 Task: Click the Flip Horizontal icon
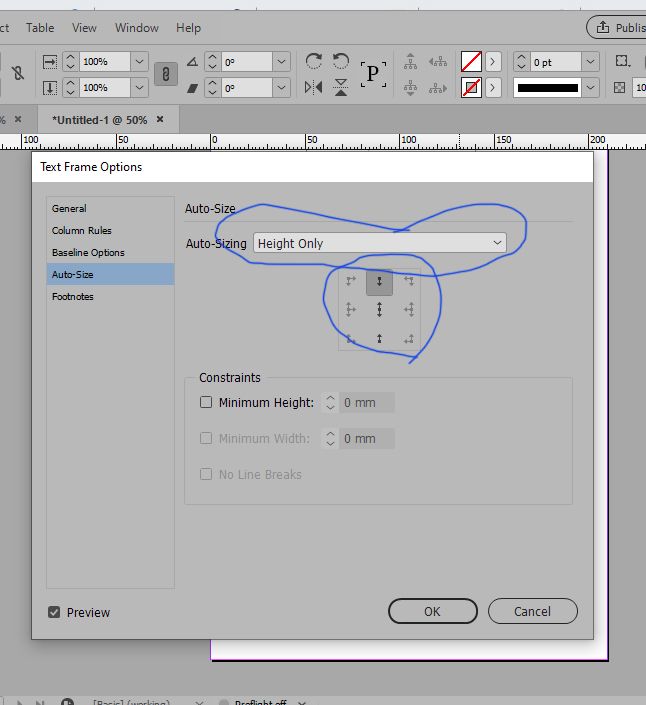313,87
